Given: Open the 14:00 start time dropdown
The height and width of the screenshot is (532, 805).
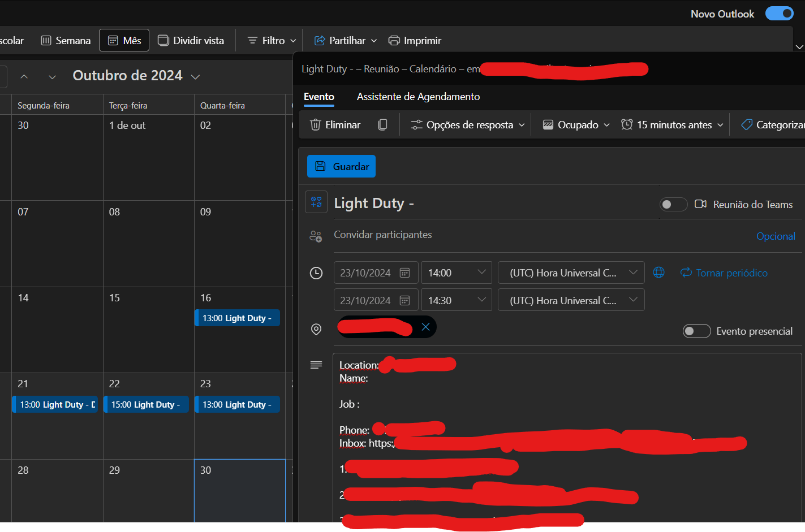Looking at the screenshot, I should tap(457, 273).
